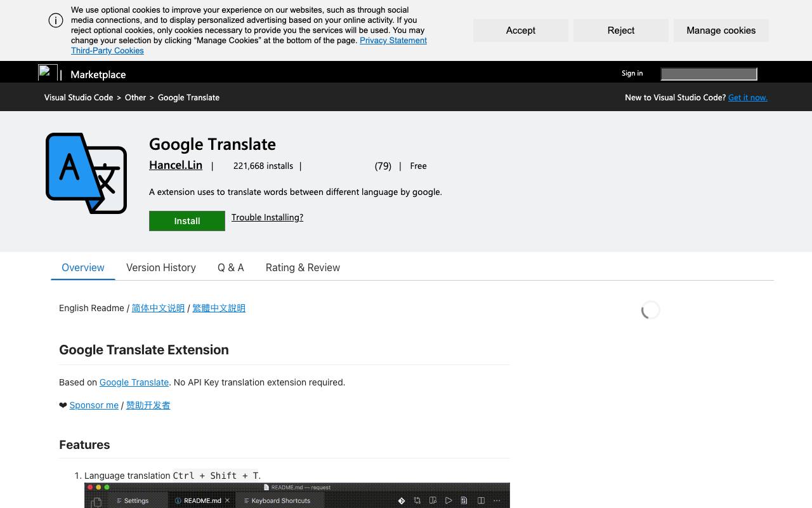The height and width of the screenshot is (508, 812).
Task: Open the 赞助开发者 sponsor link
Action: coord(148,405)
